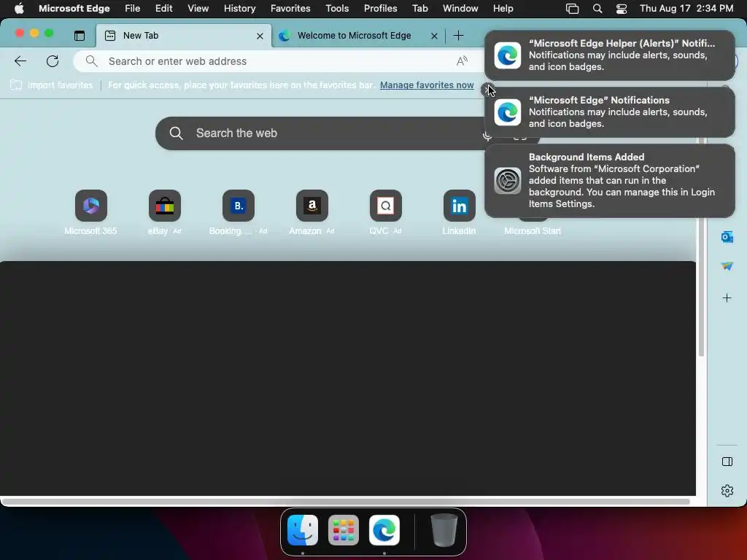Open sidebar settings gear
747x560 pixels.
727,491
